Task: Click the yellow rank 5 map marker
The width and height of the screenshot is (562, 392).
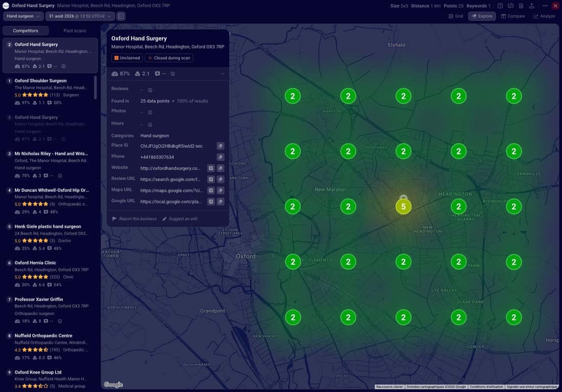Action: pyautogui.click(x=403, y=206)
